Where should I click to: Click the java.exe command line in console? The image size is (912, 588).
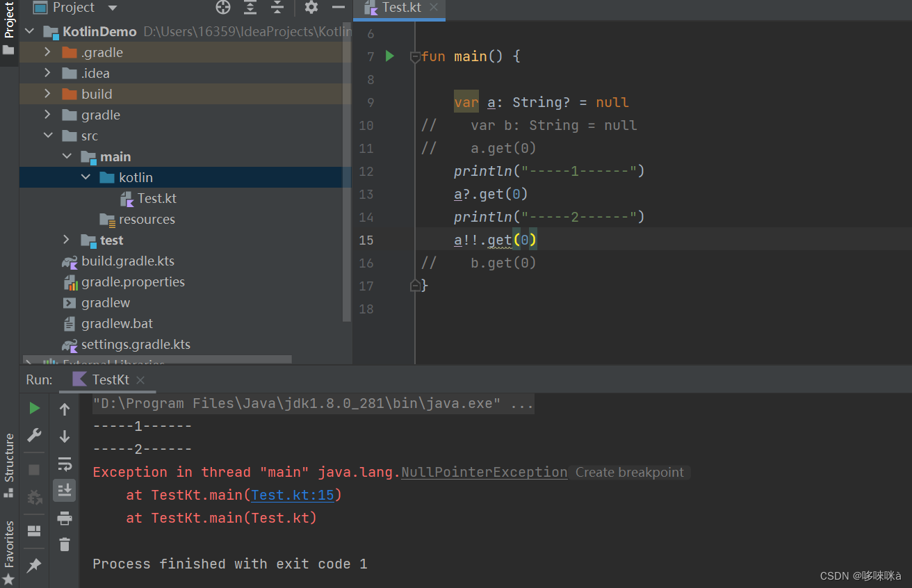pyautogui.click(x=313, y=404)
